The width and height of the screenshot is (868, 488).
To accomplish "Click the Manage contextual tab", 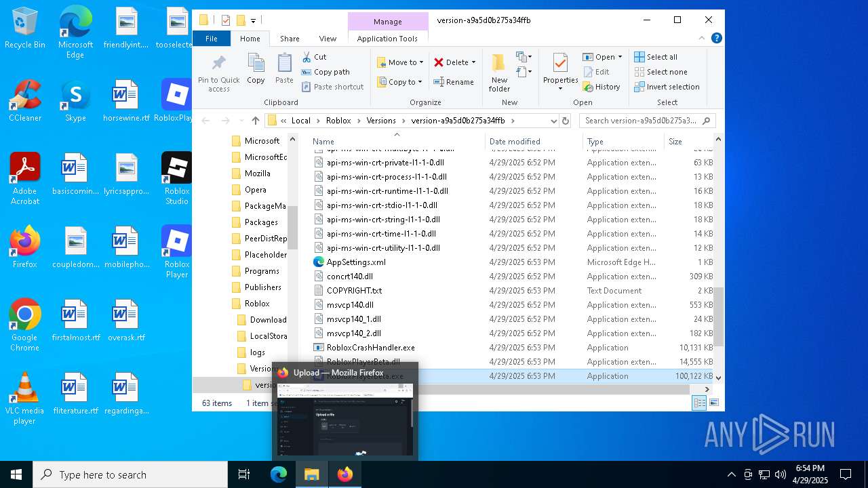I will pyautogui.click(x=387, y=22).
